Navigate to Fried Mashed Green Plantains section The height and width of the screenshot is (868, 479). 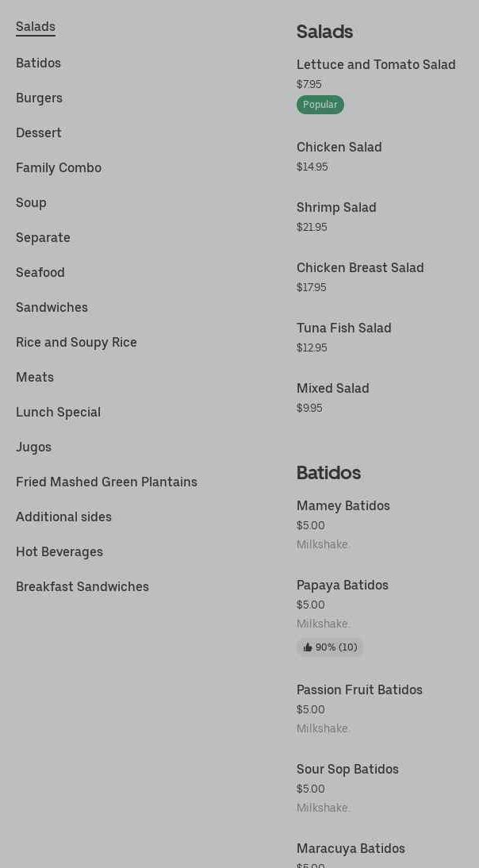coord(107,482)
